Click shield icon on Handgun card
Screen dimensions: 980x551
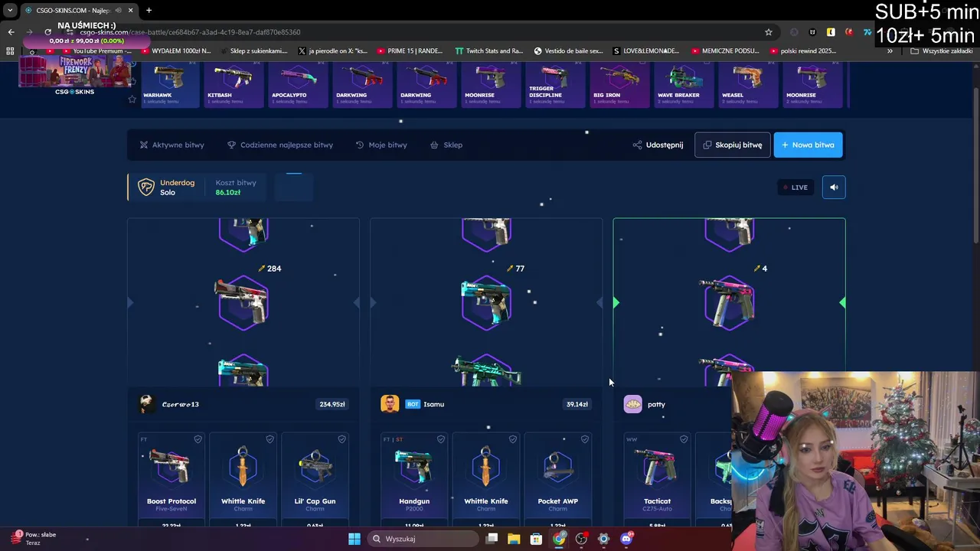coord(440,439)
